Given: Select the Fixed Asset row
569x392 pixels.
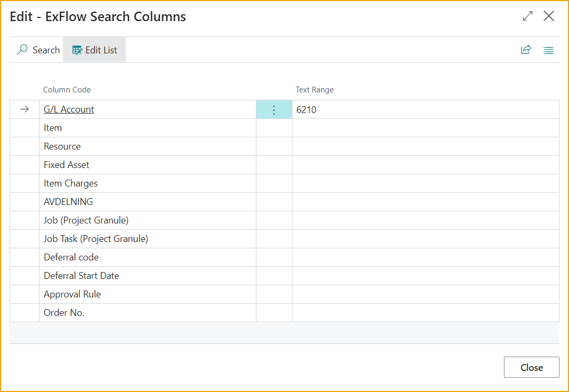Looking at the screenshot, I should click(66, 165).
